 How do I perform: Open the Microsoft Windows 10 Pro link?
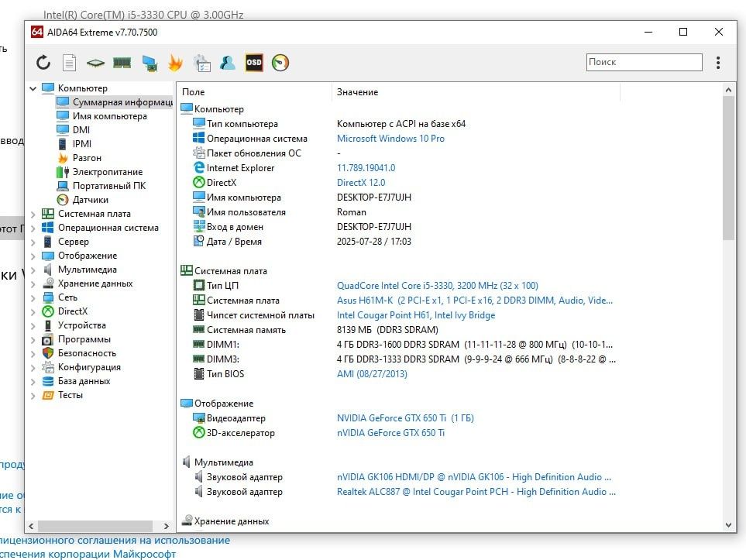(390, 139)
